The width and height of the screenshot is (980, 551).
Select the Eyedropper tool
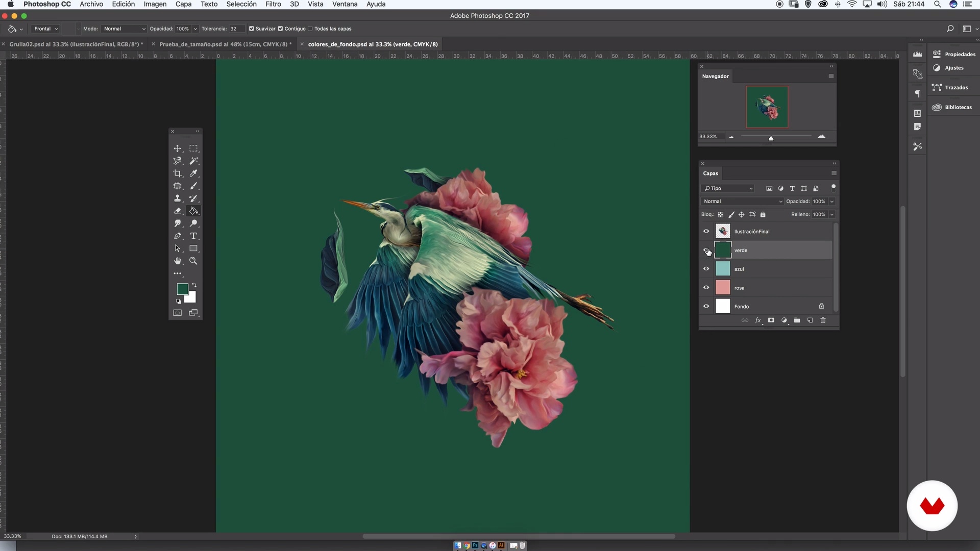pyautogui.click(x=193, y=173)
